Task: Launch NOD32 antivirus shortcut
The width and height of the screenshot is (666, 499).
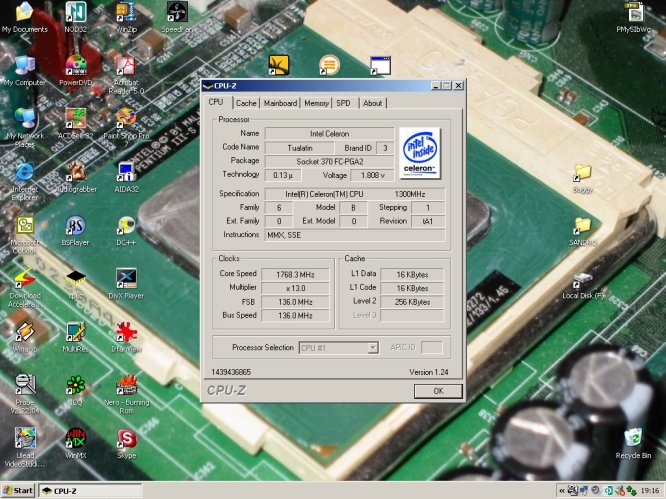Action: click(x=76, y=17)
